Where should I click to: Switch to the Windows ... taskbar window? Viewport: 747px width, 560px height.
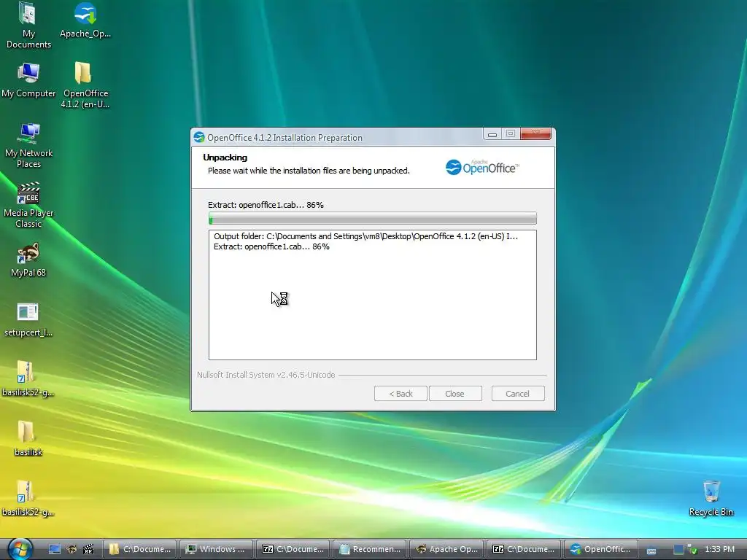tap(216, 549)
